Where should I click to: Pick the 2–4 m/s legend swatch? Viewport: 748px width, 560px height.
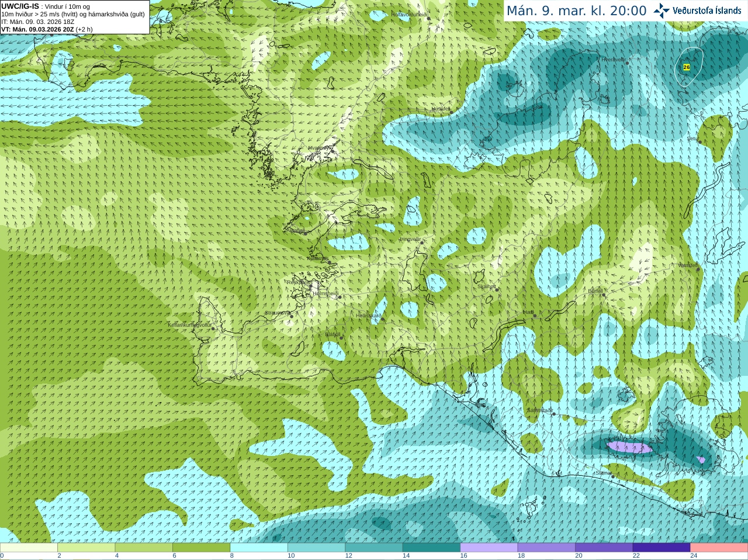(86, 548)
